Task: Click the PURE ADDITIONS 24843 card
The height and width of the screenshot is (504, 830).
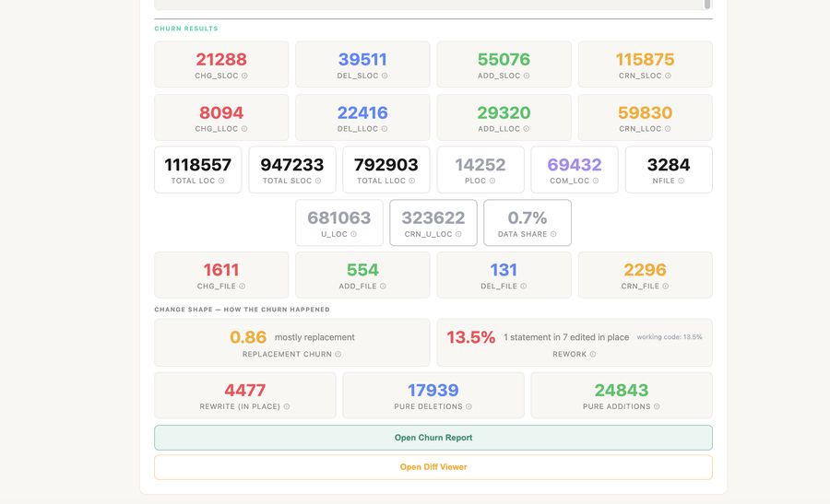Action: 622,395
